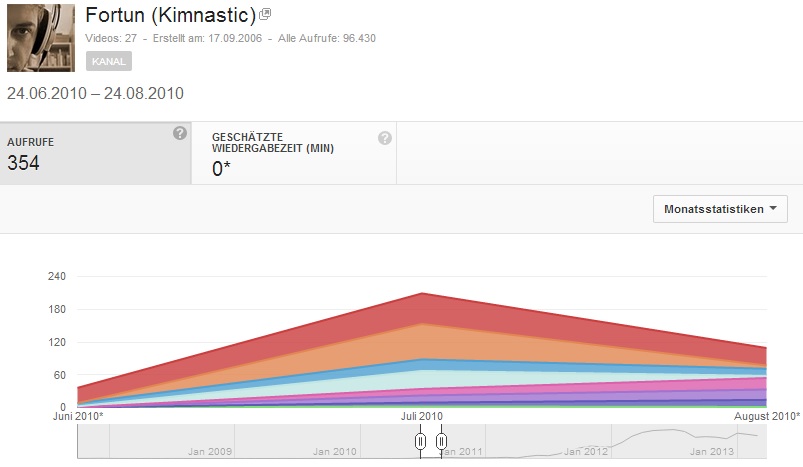Click the external link icon beside channel name

265,15
